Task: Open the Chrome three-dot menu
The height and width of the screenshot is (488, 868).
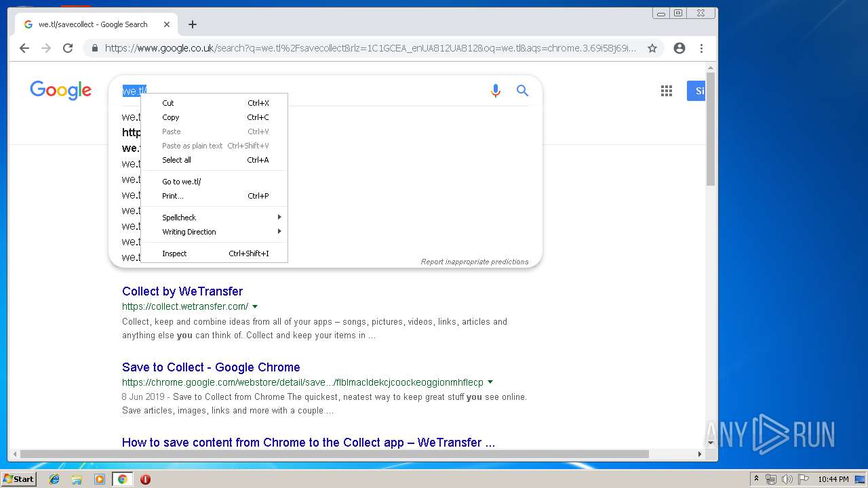Action: [701, 48]
